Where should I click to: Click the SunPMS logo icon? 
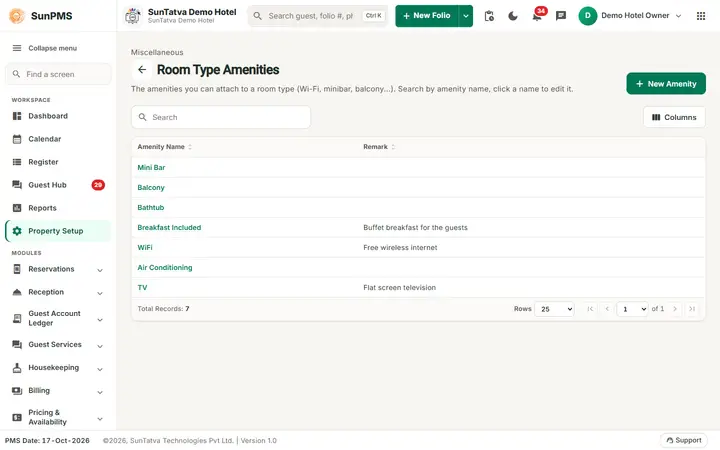17,16
